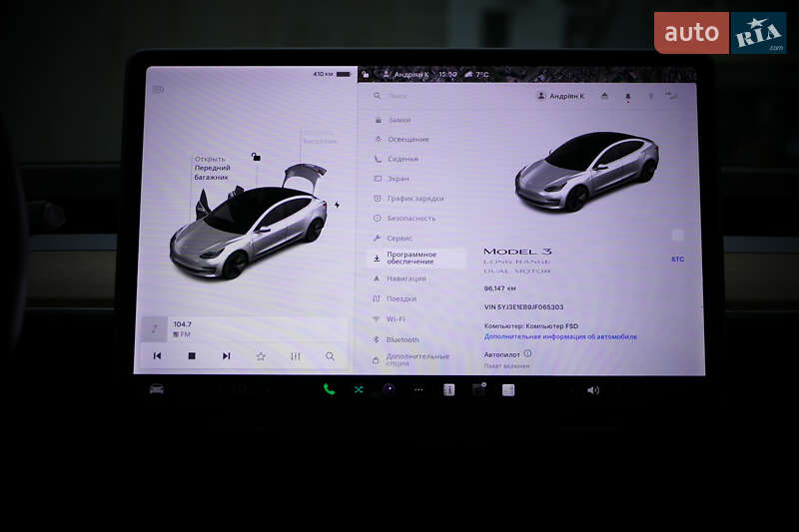The height and width of the screenshot is (532, 799).
Task: Open car controls from the bottom bar
Action: (x=157, y=390)
